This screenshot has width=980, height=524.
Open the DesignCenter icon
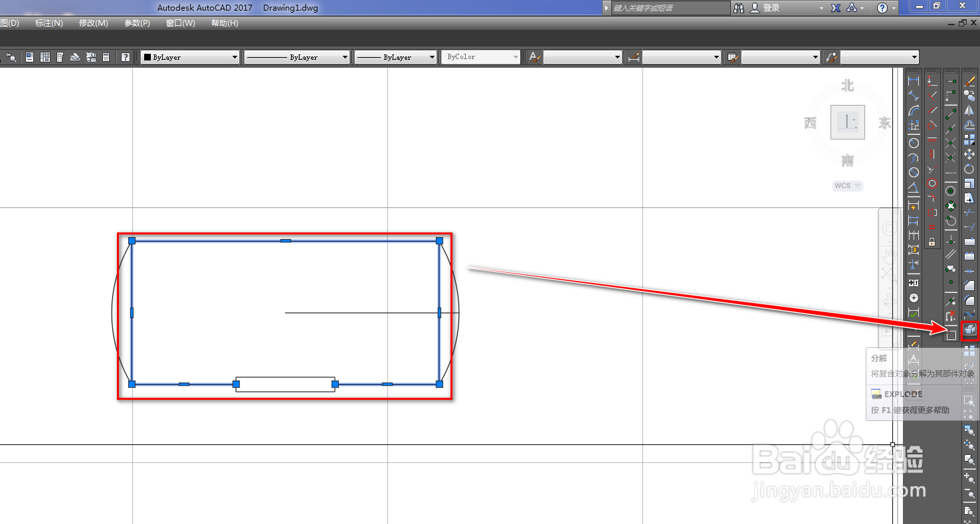coord(45,57)
